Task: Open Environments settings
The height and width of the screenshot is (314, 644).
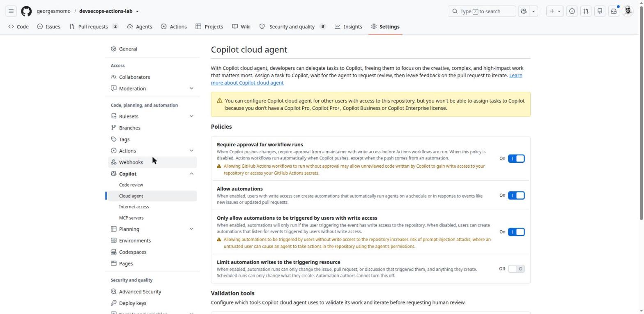Action: 152,240
